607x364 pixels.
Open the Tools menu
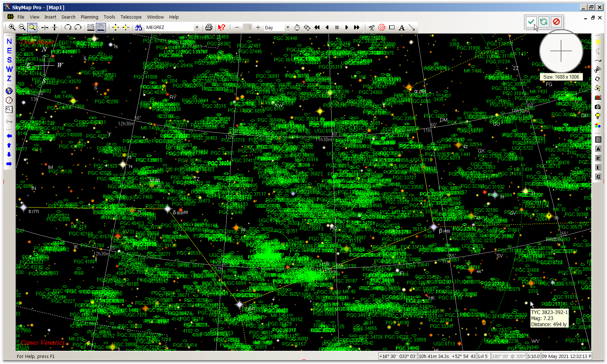click(109, 17)
